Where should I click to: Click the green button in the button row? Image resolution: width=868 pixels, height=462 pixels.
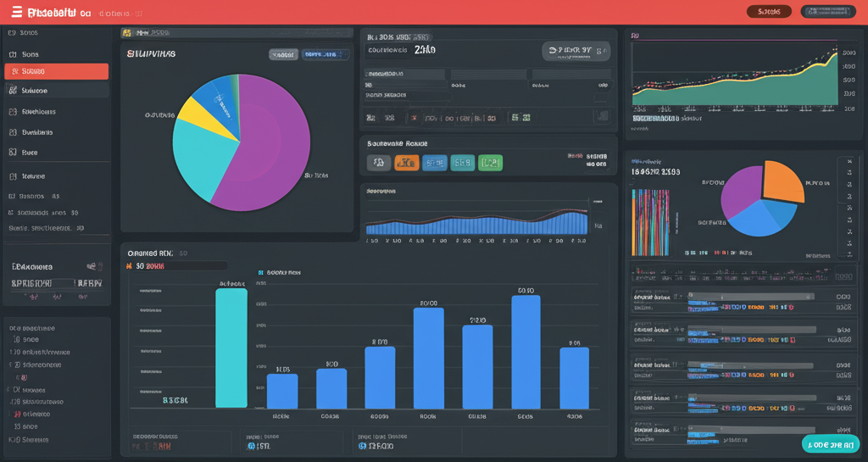(490, 163)
